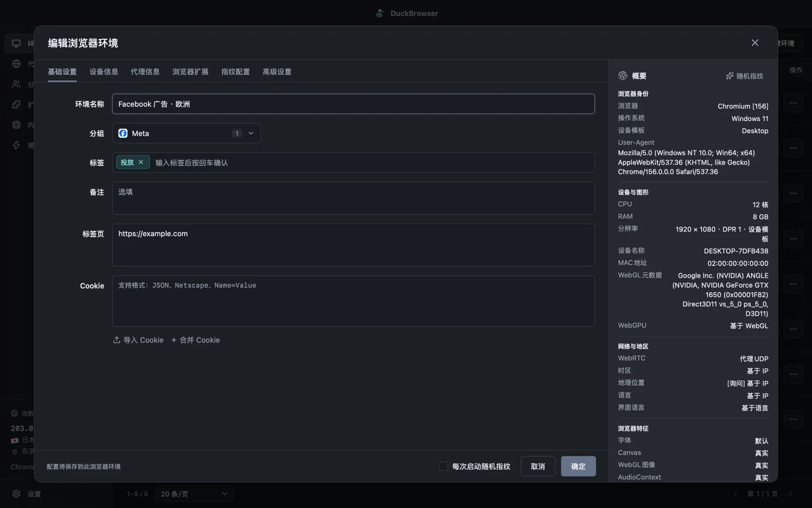Remove the 投放 tag with its X

pyautogui.click(x=141, y=162)
